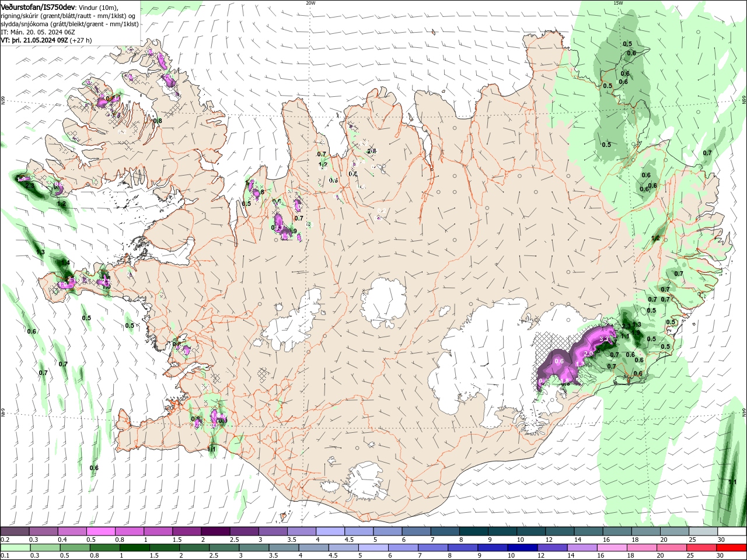Click the '15W' longitude label at top
The width and height of the screenshot is (747, 560).
pos(619,2)
